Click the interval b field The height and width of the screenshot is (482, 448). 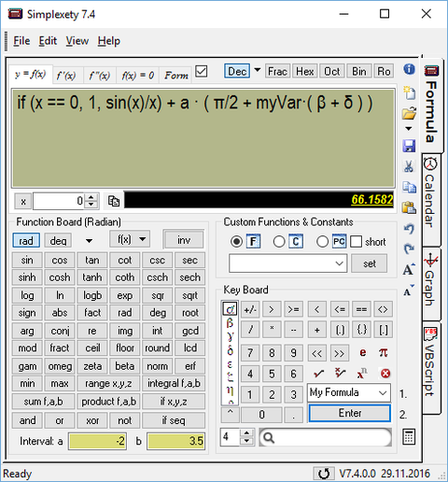tap(176, 441)
